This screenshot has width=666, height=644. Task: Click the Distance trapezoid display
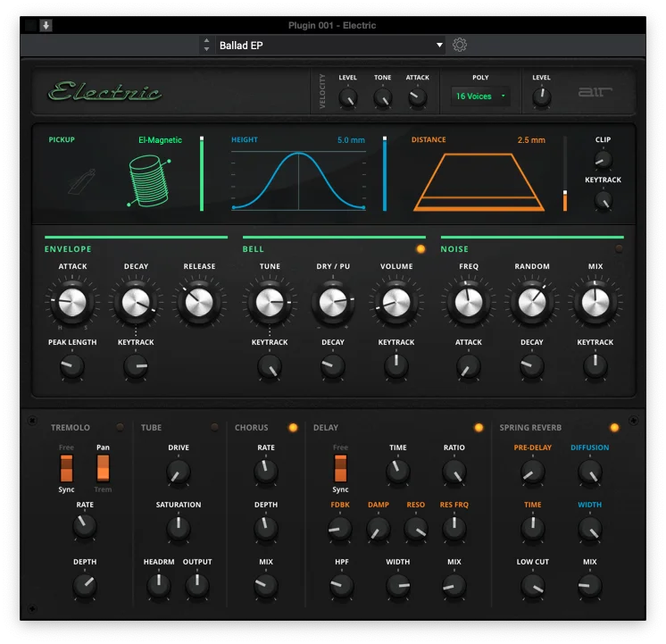479,181
